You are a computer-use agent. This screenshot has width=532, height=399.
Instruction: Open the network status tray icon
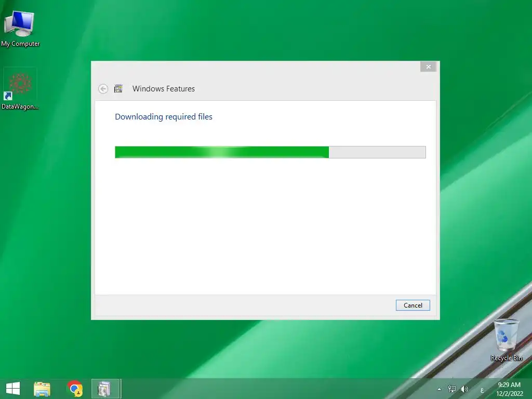coord(451,389)
